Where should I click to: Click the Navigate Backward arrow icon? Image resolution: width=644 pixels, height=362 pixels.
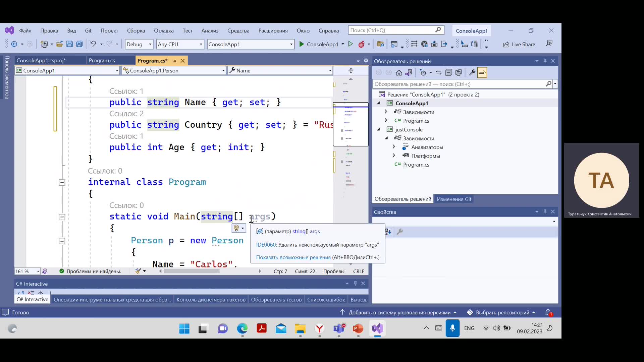tap(14, 44)
